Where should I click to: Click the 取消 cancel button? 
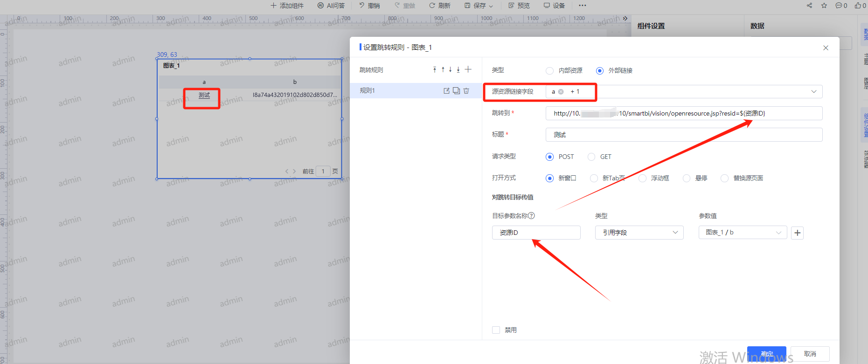pos(810,354)
